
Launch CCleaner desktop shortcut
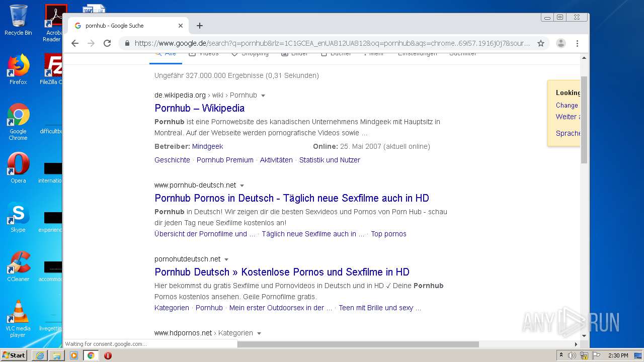18,266
